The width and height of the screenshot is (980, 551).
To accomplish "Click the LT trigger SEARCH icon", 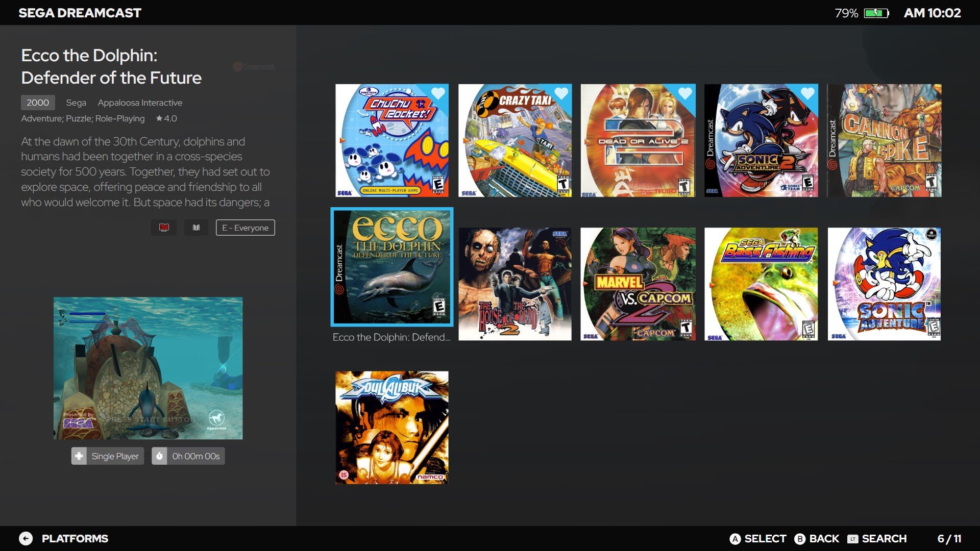I will [x=853, y=539].
